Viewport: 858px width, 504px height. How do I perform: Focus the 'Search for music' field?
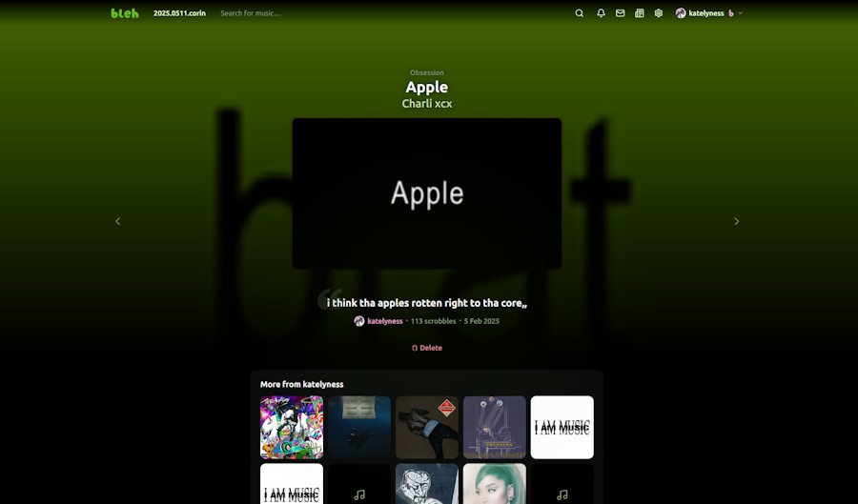[x=286, y=13]
